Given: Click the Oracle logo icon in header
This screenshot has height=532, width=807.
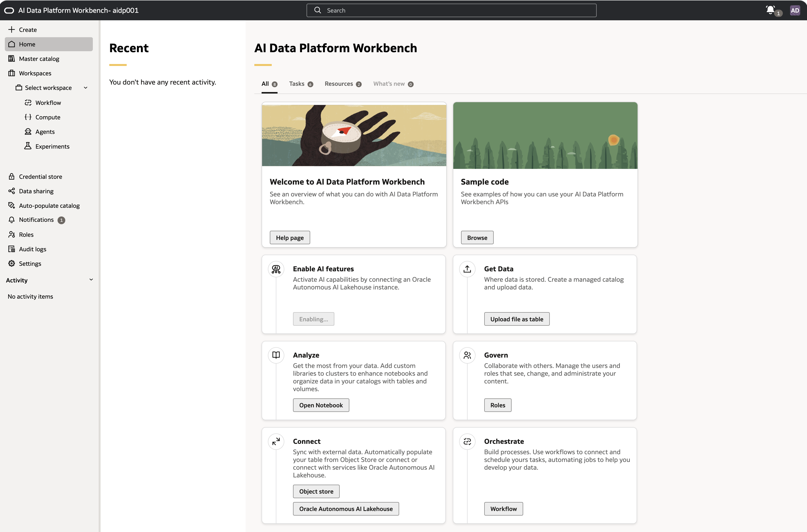Looking at the screenshot, I should [9, 10].
